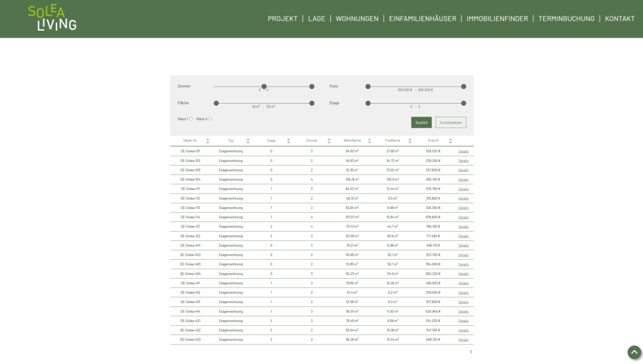Click the Zurücksetzen button
This screenshot has width=643, height=364.
pos(451,122)
